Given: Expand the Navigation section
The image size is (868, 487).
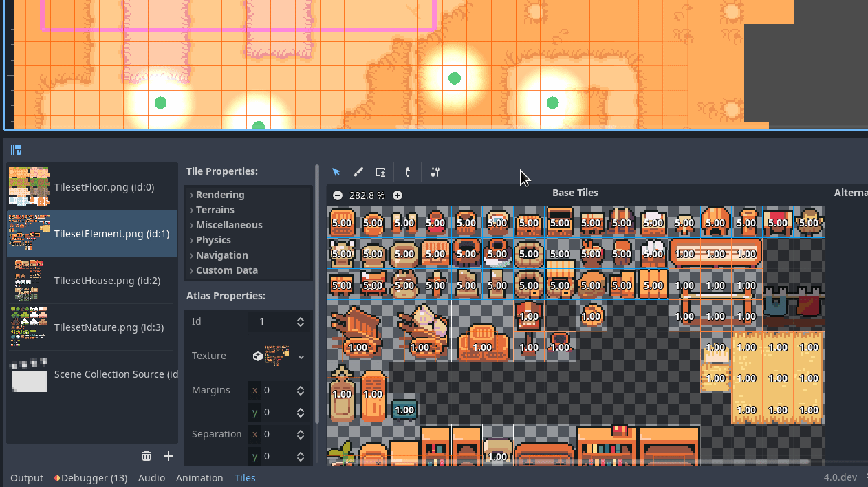Looking at the screenshot, I should (248, 255).
